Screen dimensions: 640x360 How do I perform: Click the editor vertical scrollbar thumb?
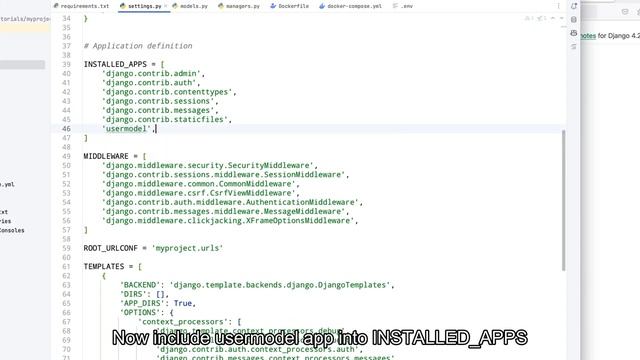[x=564, y=200]
